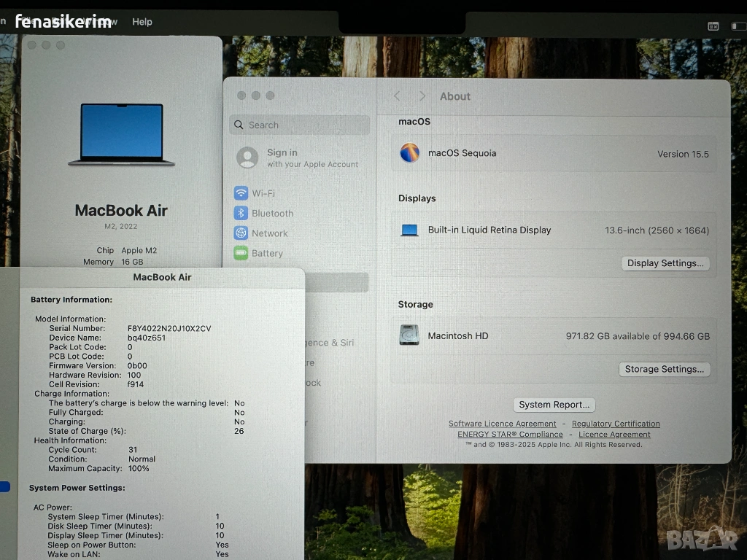Click the Search field in System Settings

(x=300, y=125)
